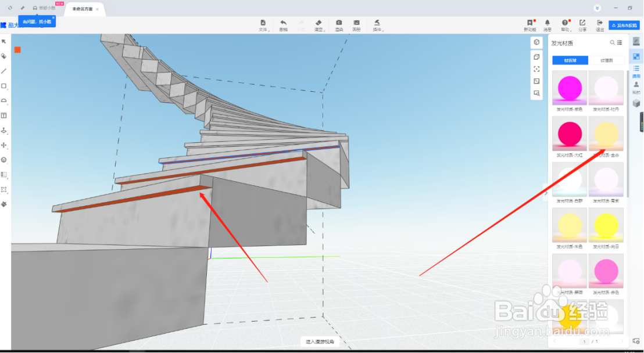This screenshot has height=353, width=644.
Task: Click the 3D cube view icon
Action: tap(536, 42)
